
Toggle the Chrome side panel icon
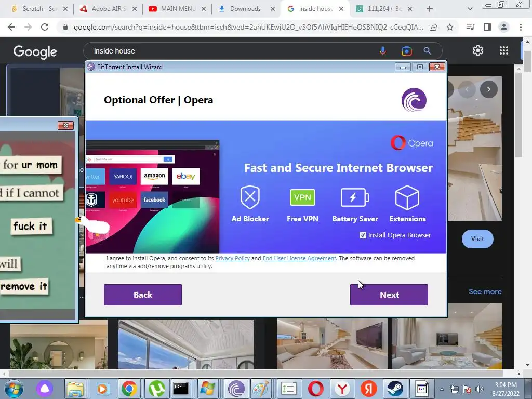tap(487, 27)
